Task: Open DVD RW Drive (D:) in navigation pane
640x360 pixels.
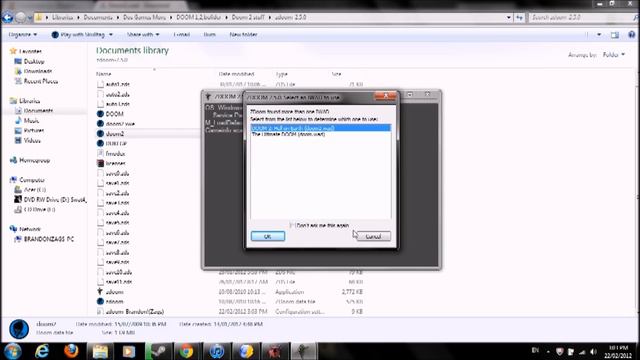Action: click(x=55, y=200)
